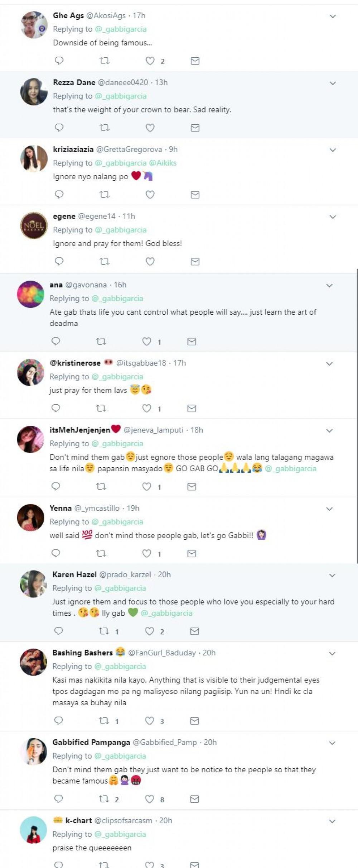Send egene's tweet via direct message icon

[x=195, y=261]
